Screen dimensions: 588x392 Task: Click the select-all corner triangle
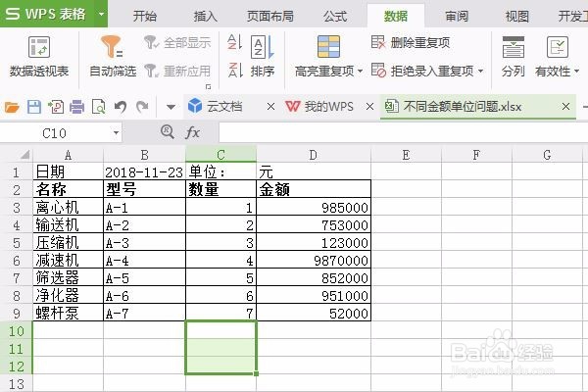[24, 155]
